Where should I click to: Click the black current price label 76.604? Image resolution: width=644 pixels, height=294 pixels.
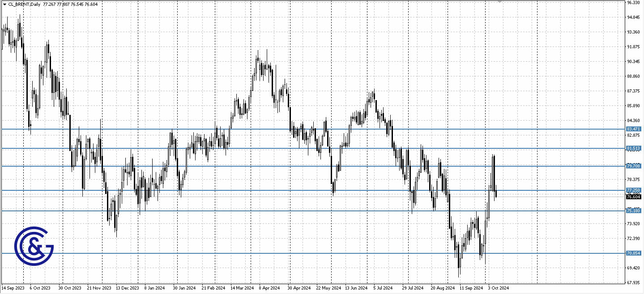pyautogui.click(x=633, y=197)
